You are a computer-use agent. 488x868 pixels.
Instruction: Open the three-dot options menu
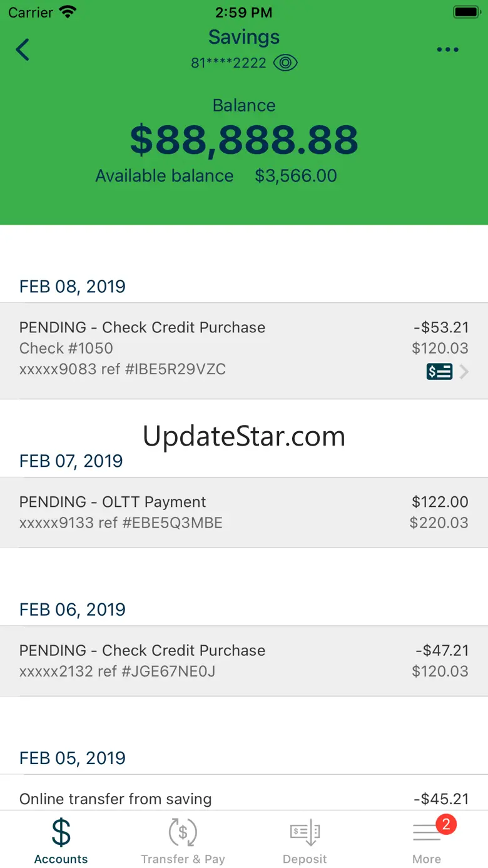coord(447,50)
